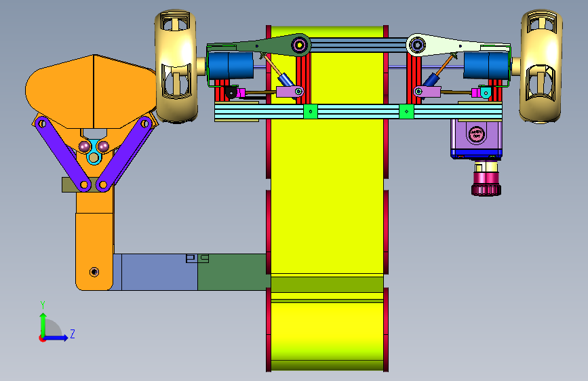Click the bolt on the orange post

94,271
